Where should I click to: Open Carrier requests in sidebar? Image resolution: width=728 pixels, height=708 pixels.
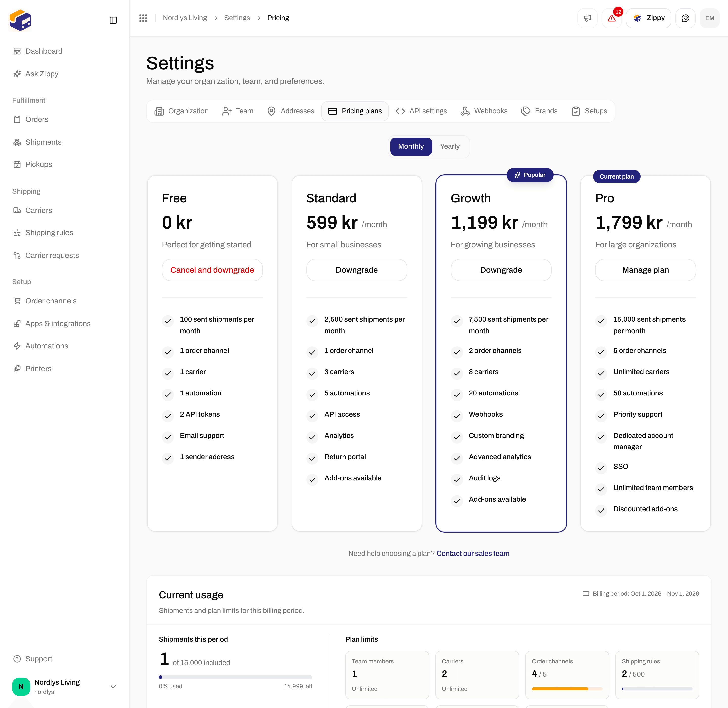click(x=46, y=255)
